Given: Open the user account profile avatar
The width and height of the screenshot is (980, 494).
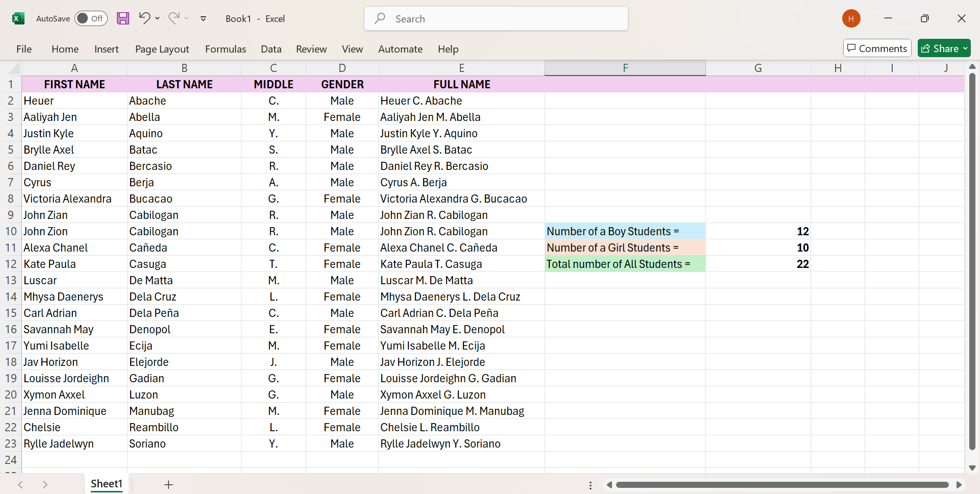Looking at the screenshot, I should pyautogui.click(x=851, y=18).
